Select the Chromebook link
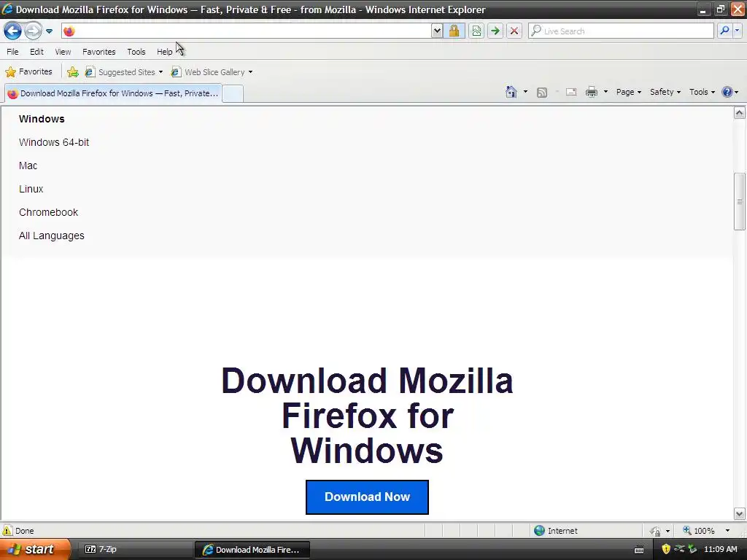747x560 pixels. click(x=48, y=212)
